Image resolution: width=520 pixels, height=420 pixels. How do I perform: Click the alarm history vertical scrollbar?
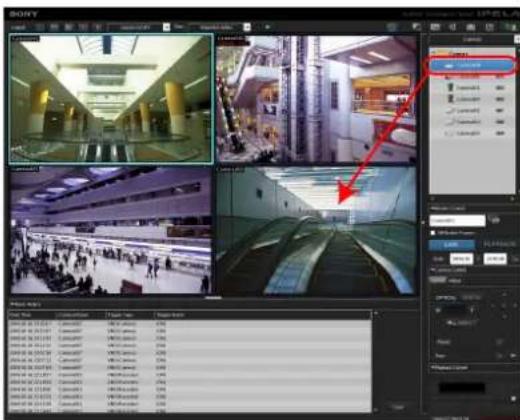pyautogui.click(x=376, y=362)
